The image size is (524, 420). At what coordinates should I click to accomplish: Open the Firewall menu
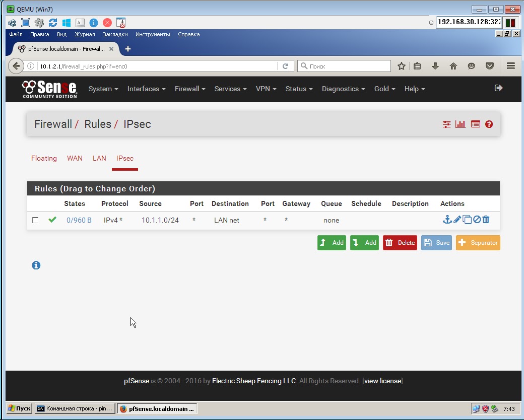point(189,89)
